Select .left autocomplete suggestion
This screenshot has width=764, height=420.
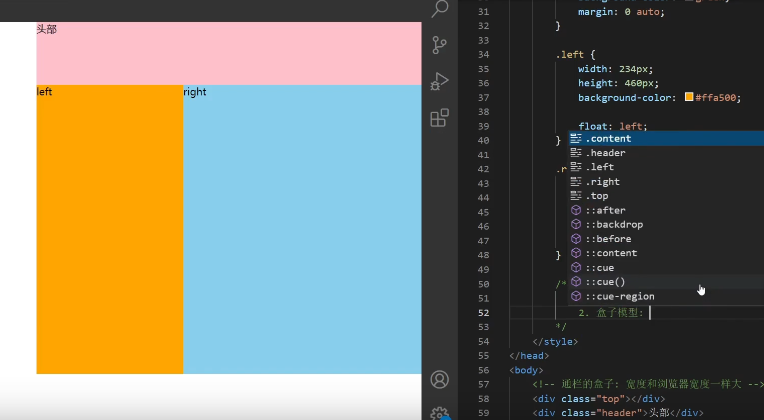coord(667,167)
